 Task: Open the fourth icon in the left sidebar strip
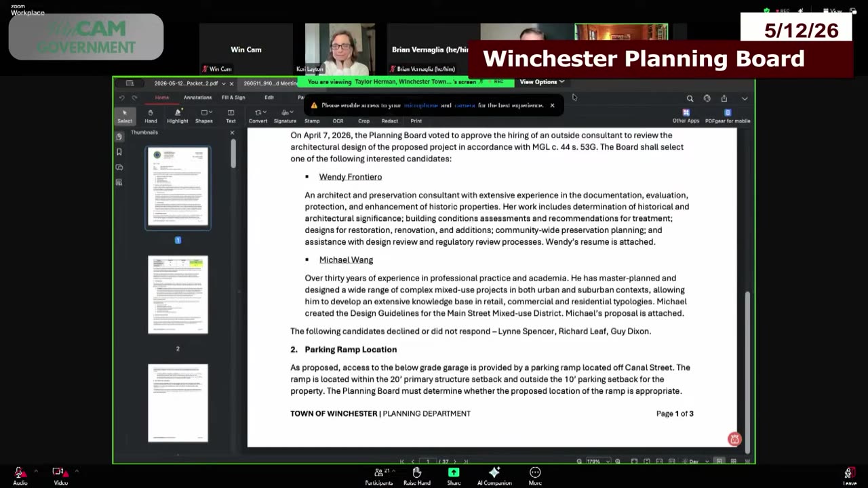tap(119, 182)
